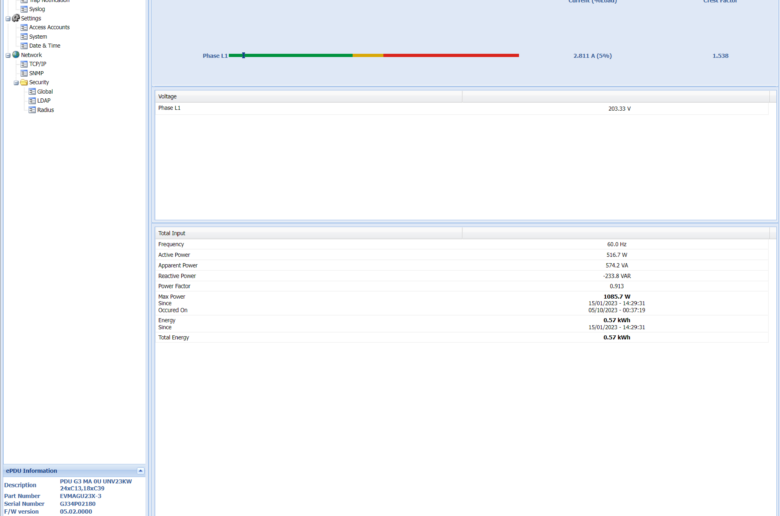Collapse the Network tree node
Image resolution: width=780 pixels, height=516 pixels.
click(x=8, y=55)
